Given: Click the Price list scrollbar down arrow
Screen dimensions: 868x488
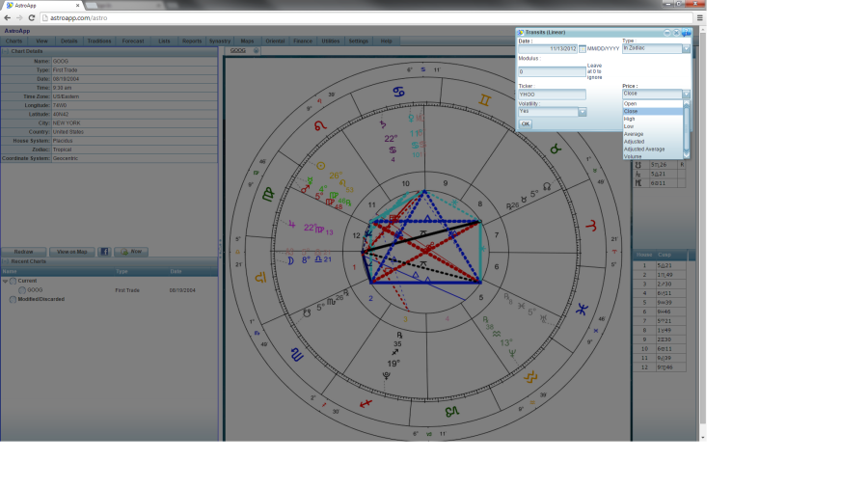Looking at the screenshot, I should 687,153.
